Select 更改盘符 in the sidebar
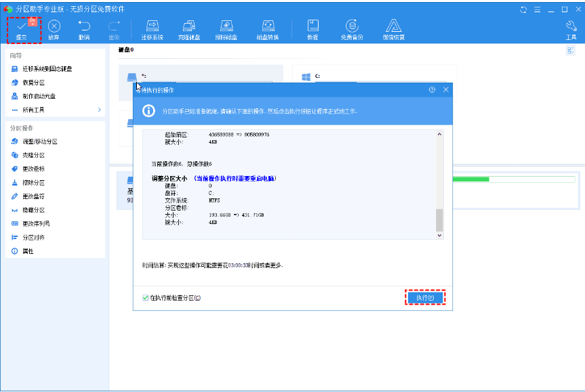The image size is (585, 392). click(33, 196)
